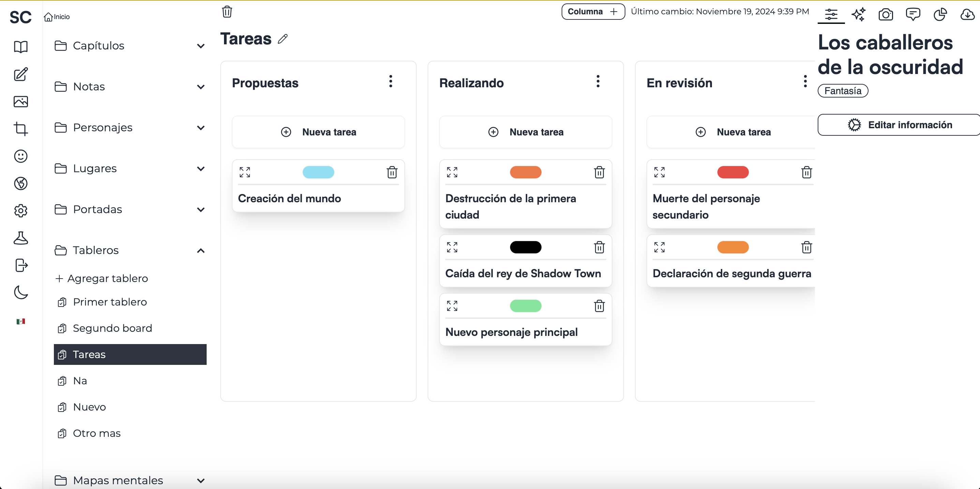Viewport: 980px width, 489px height.
Task: Open the Propuestas column options menu
Action: coord(391,81)
